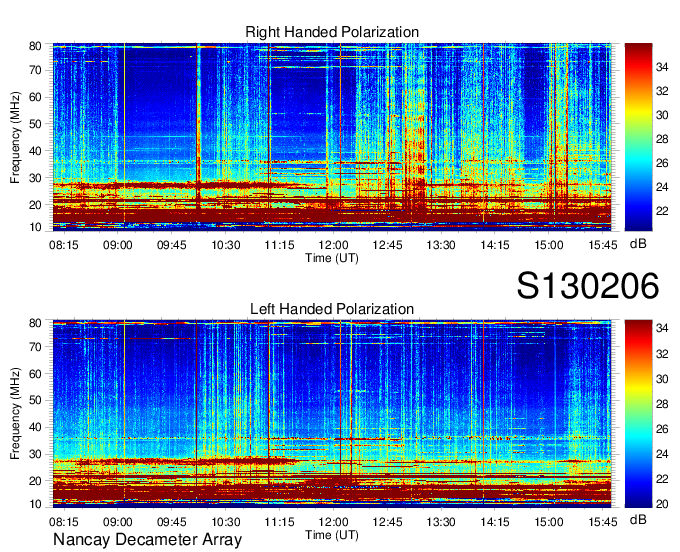The height and width of the screenshot is (552, 680).
Task: Click 70 frequency tick on Right Handed plot
Action: click(35, 70)
